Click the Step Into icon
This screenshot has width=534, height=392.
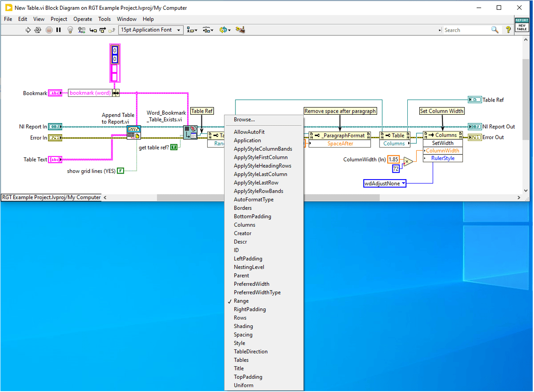pos(93,30)
